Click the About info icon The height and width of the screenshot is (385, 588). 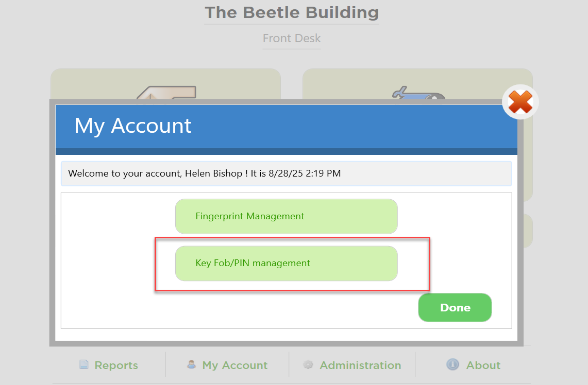[452, 364]
